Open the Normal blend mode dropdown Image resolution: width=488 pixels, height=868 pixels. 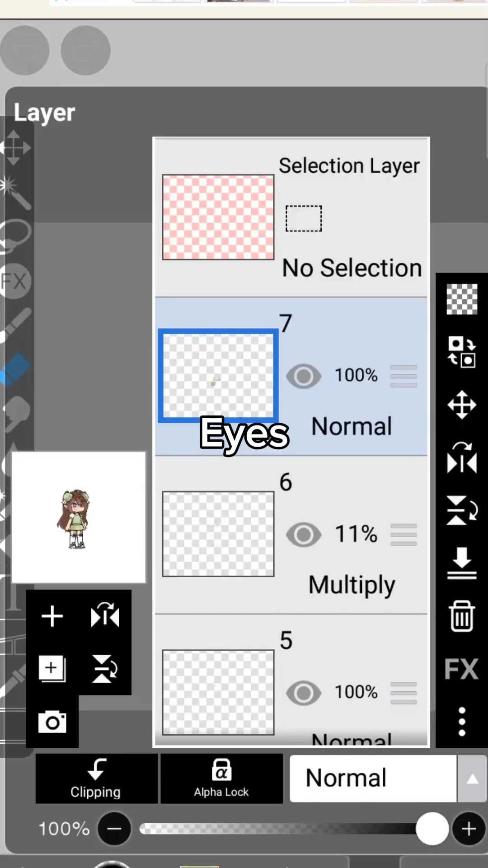(373, 778)
